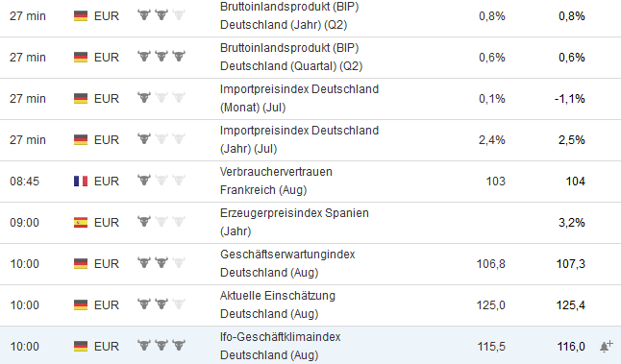The image size is (621, 364).
Task: Open Aktuelle Einschätzung Deutschland (Aug) event
Action: point(278,304)
